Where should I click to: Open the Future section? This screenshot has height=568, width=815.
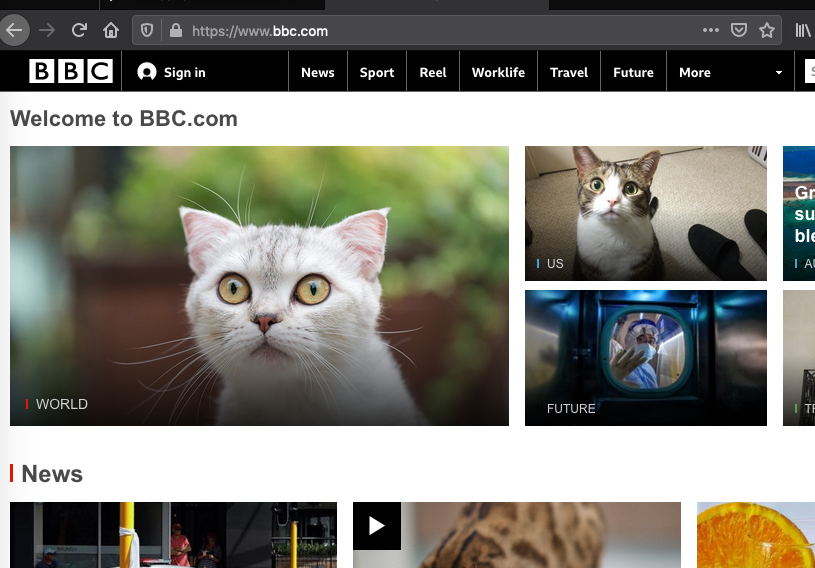tap(633, 72)
